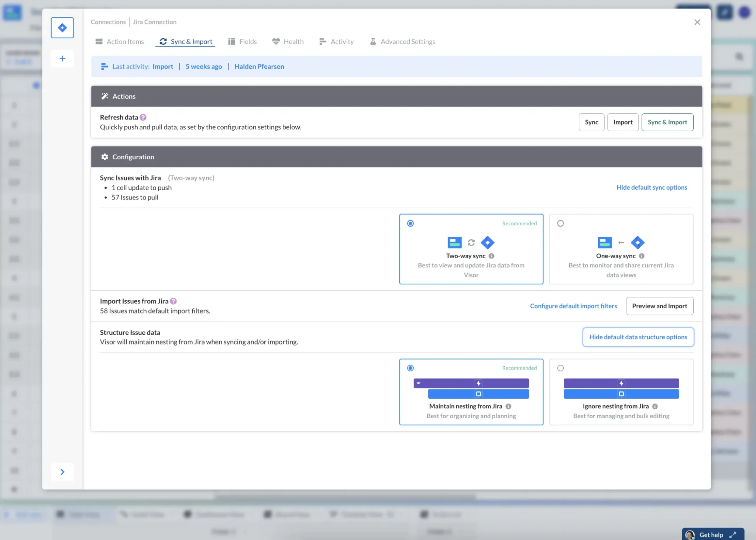756x540 pixels.
Task: Open the Fields tab
Action: pos(242,42)
